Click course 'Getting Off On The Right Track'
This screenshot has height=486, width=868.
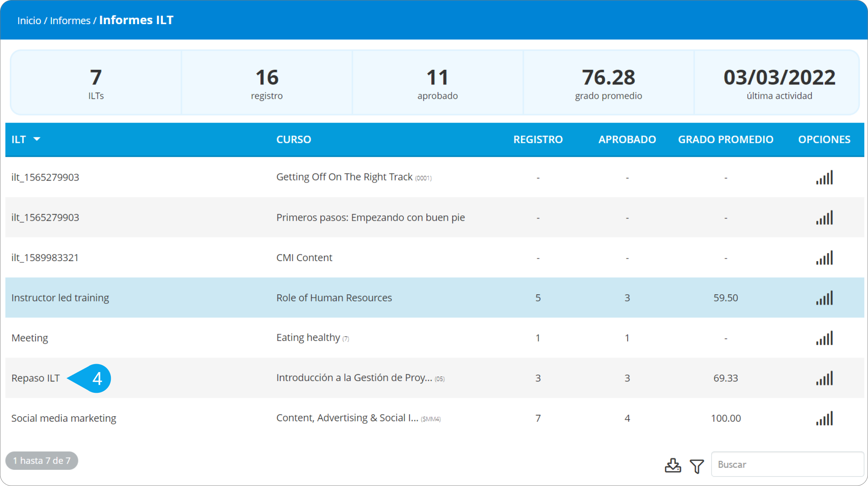[344, 177]
